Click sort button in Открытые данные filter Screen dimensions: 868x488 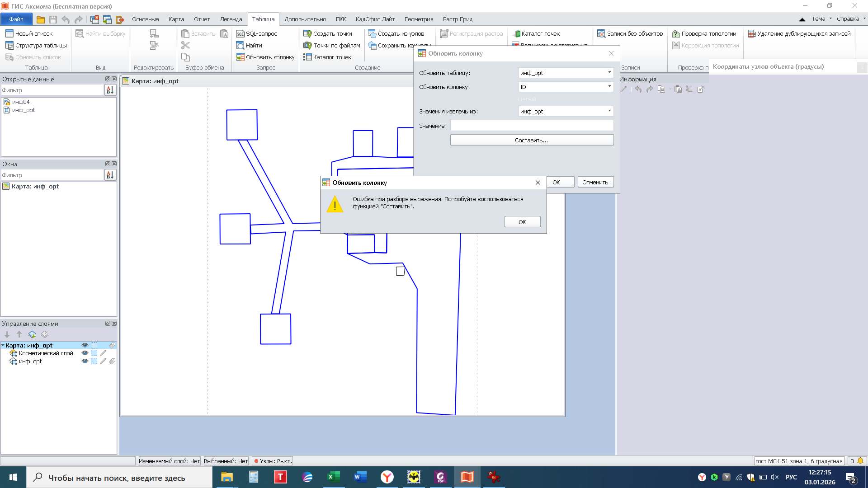click(x=110, y=90)
